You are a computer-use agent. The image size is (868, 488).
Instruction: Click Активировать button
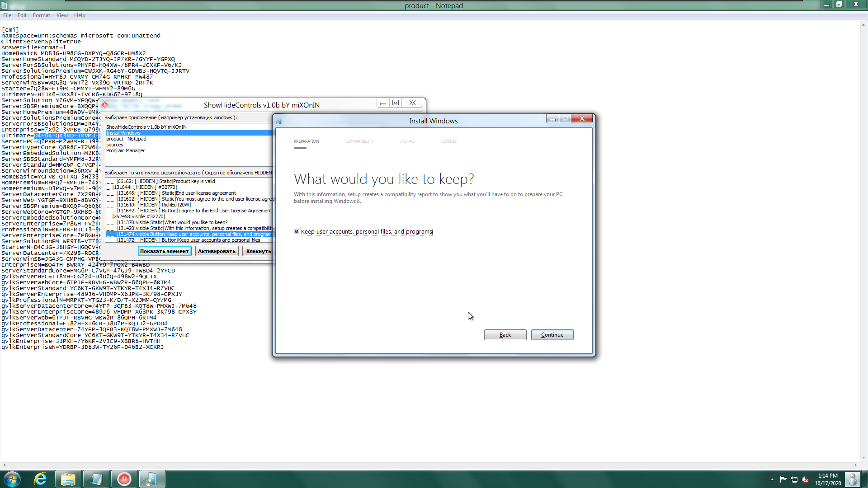click(217, 251)
